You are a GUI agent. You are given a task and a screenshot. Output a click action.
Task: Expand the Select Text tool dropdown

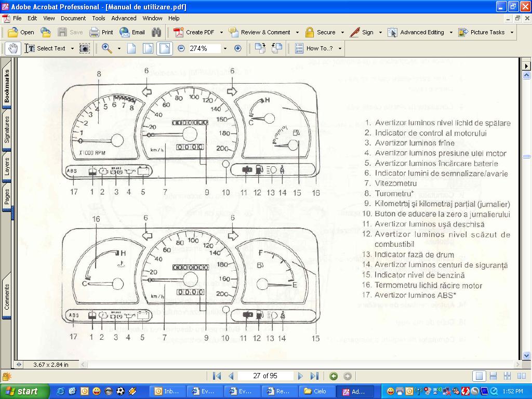[71, 48]
